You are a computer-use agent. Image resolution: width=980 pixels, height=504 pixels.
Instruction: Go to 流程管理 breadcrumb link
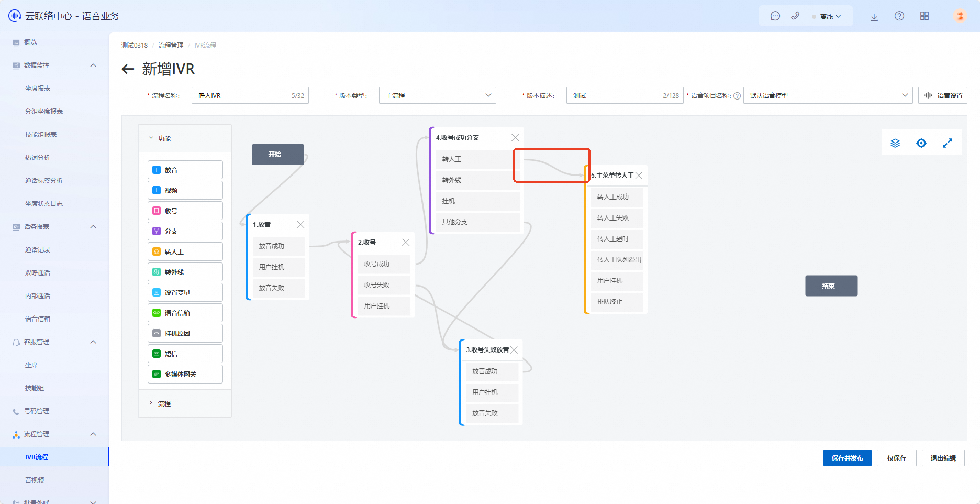click(x=171, y=46)
